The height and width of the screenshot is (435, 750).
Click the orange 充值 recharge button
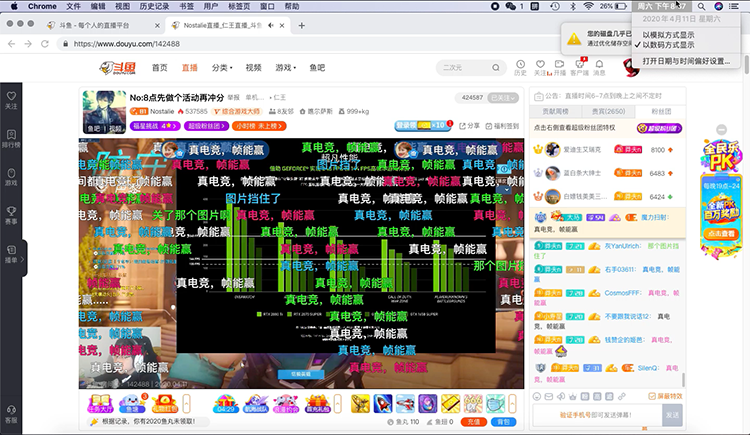(474, 422)
